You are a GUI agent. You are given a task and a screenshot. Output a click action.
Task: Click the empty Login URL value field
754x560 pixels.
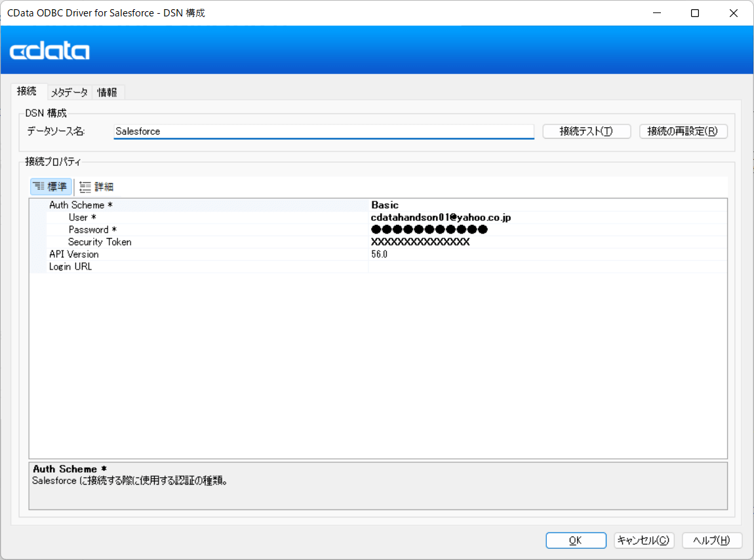[547, 266]
